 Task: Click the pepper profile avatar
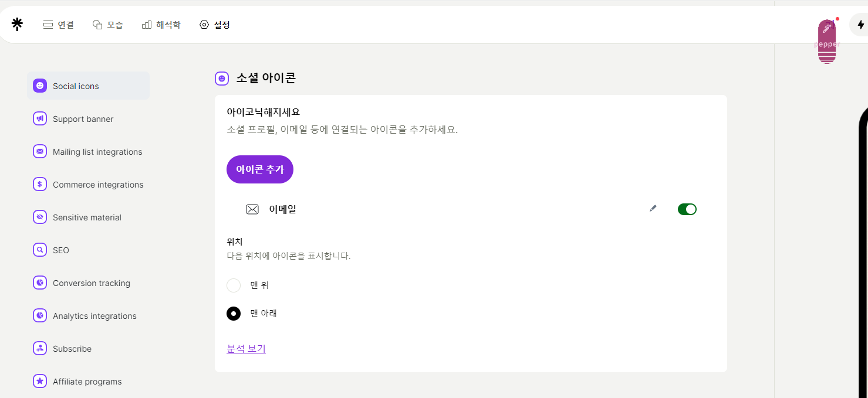pyautogui.click(x=827, y=40)
